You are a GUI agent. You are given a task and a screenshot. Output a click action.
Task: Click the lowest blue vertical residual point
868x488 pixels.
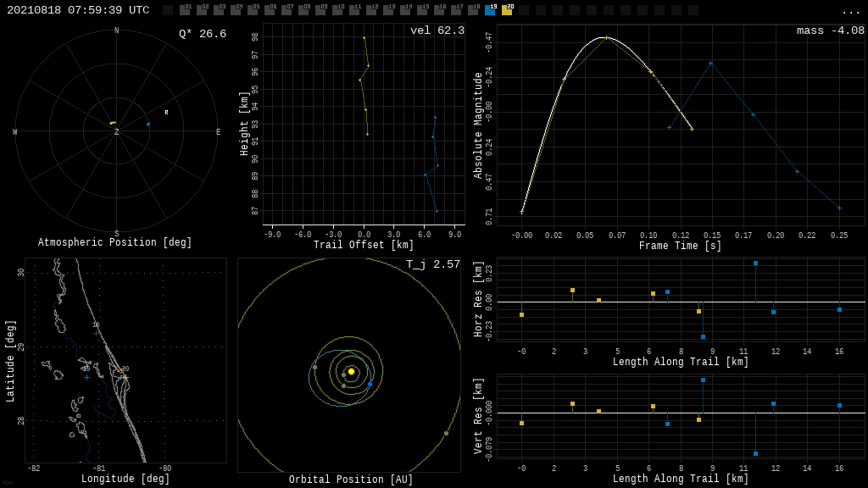755,454
